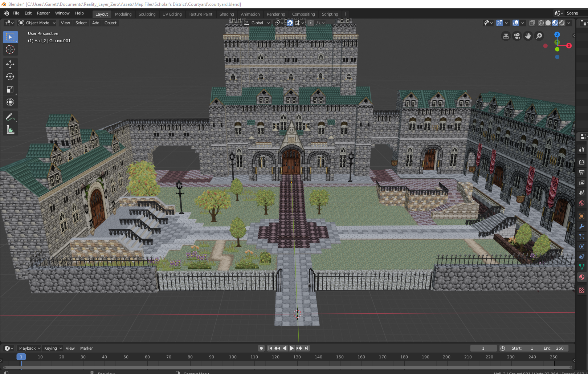Play the animation forward
Screen dimensions: 588x374
(x=291, y=348)
